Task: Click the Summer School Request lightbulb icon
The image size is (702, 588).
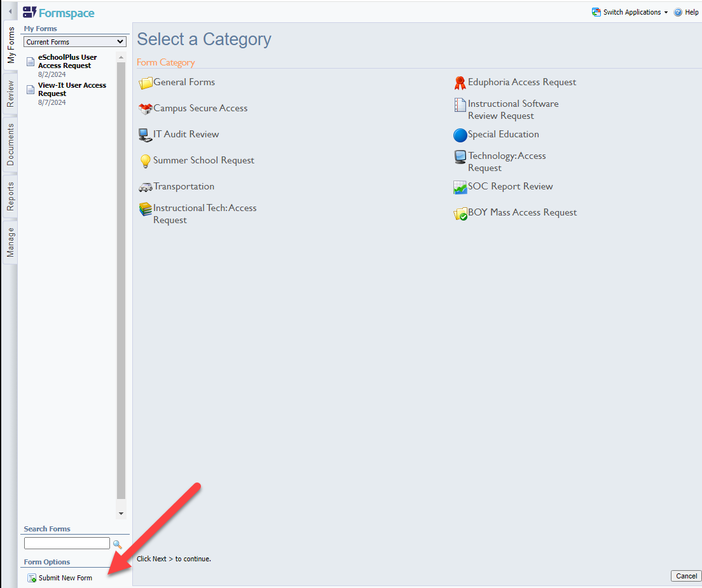Action: click(x=146, y=161)
